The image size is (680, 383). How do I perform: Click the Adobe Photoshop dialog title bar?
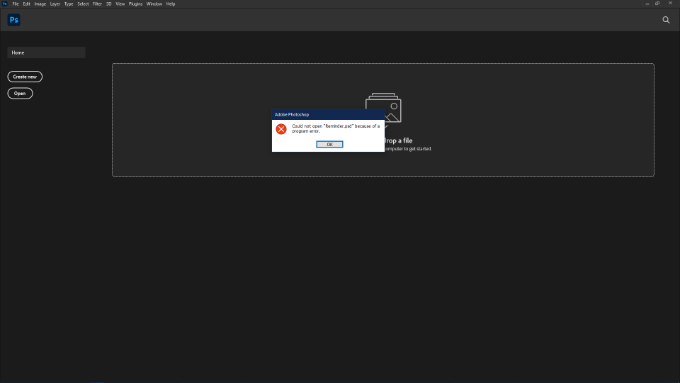tap(328, 115)
